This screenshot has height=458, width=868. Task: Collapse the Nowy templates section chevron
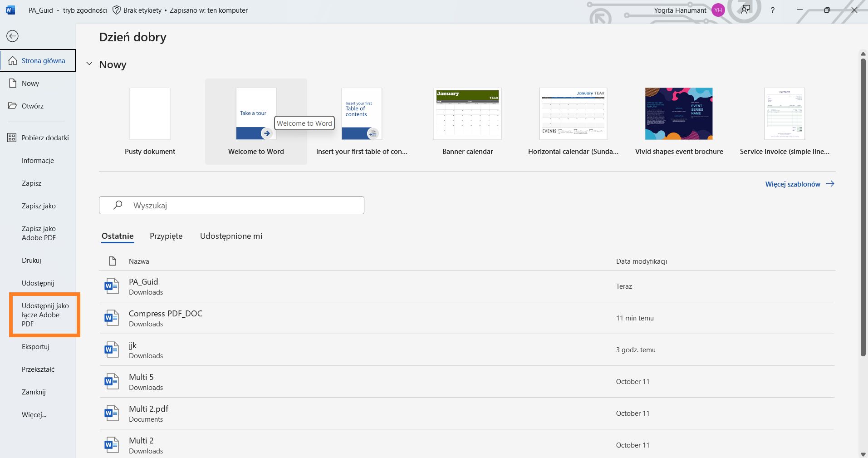89,64
